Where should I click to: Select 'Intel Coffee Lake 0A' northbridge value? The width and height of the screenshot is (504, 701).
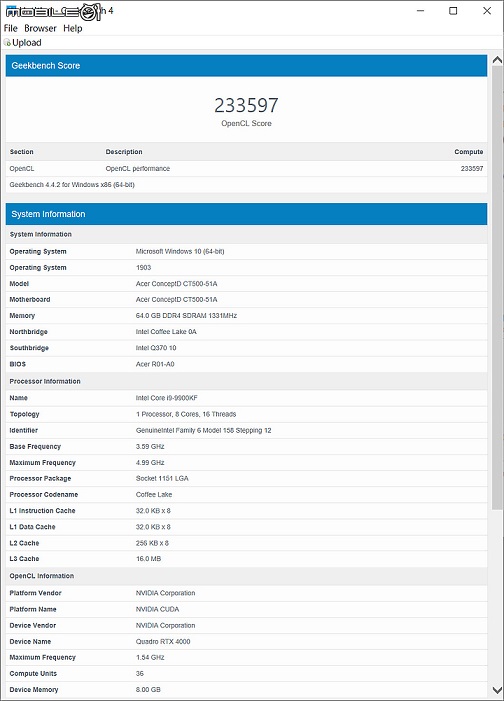166,332
